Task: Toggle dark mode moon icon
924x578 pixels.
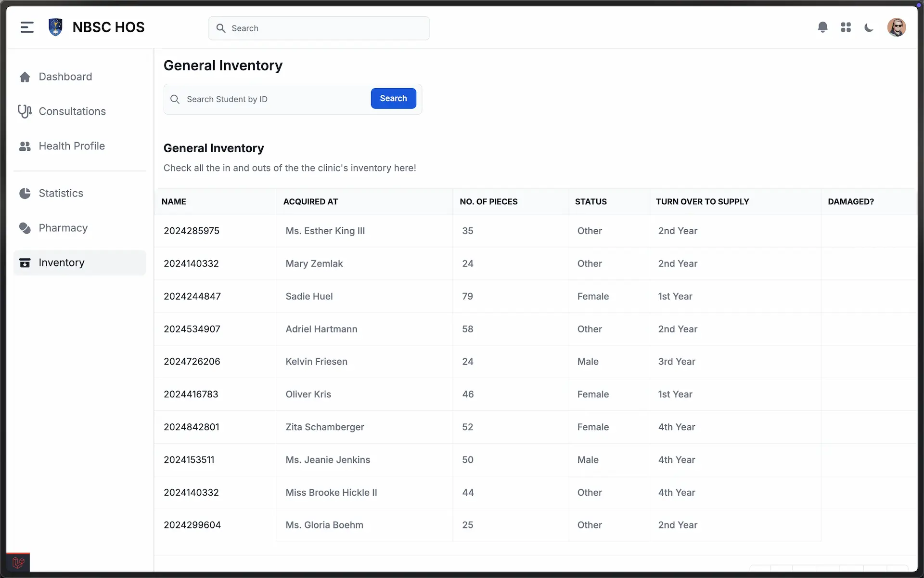Action: click(x=869, y=27)
